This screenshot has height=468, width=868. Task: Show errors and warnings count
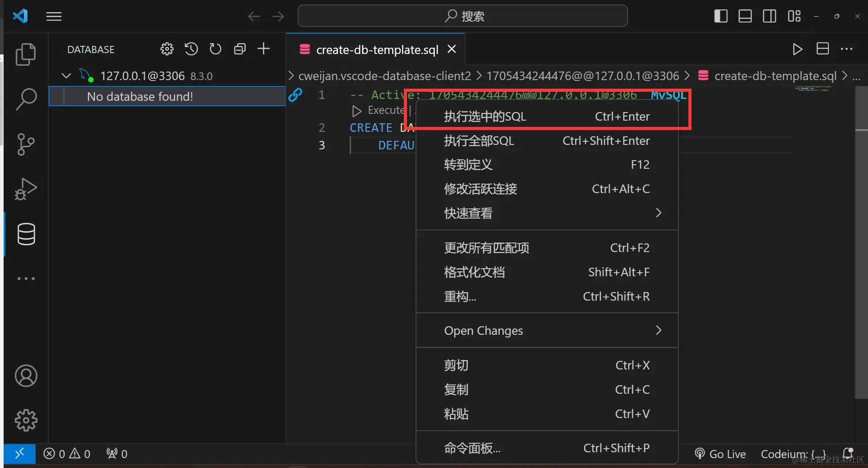(67, 454)
